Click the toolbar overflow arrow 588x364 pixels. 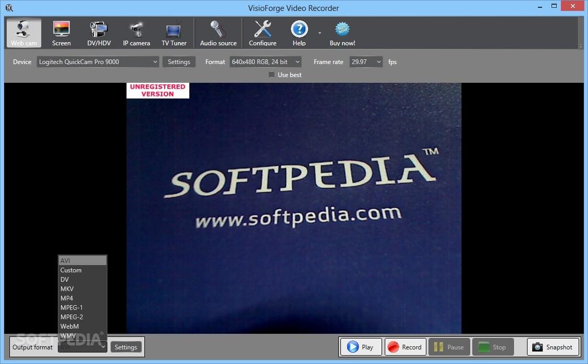(x=581, y=46)
